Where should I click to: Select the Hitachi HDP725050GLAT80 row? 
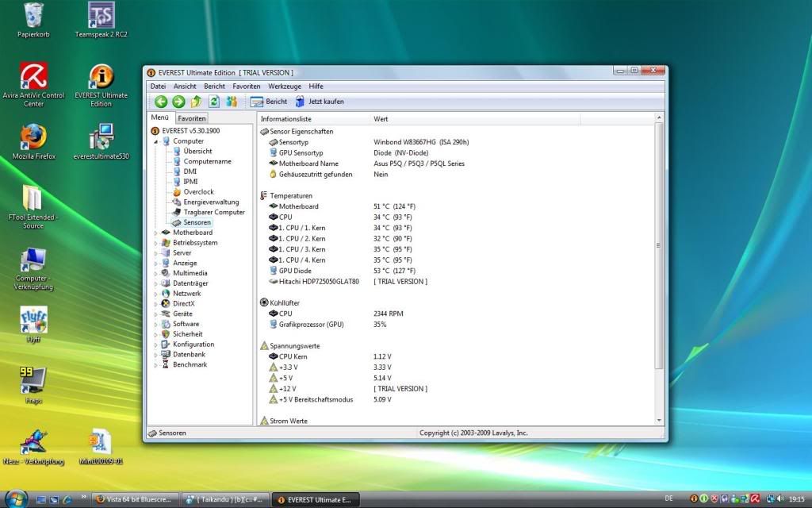tap(456, 282)
